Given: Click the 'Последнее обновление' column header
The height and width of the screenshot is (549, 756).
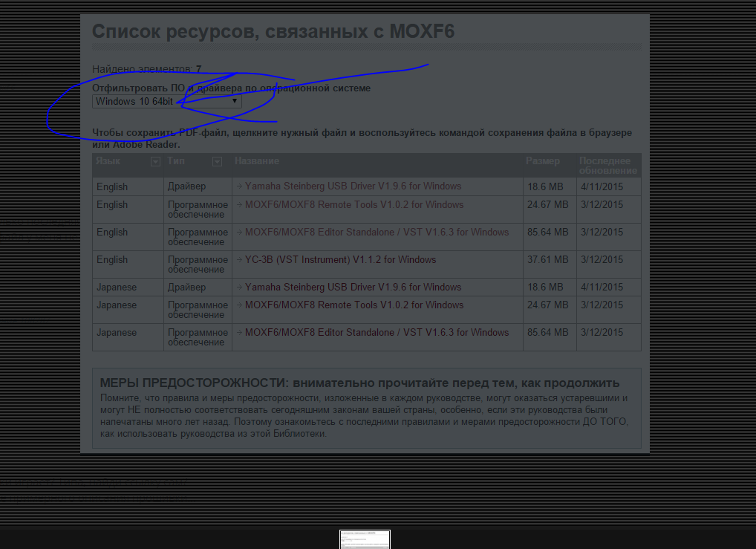Looking at the screenshot, I should [607, 166].
